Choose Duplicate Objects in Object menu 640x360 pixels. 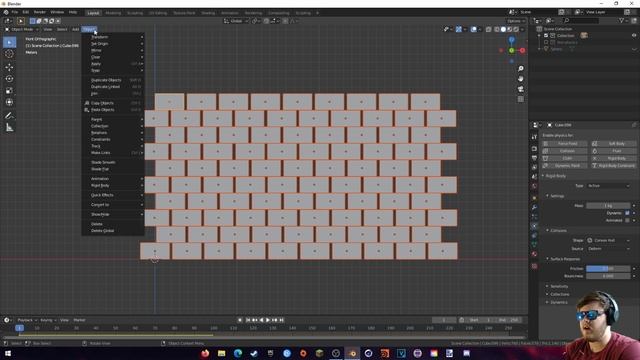point(113,80)
